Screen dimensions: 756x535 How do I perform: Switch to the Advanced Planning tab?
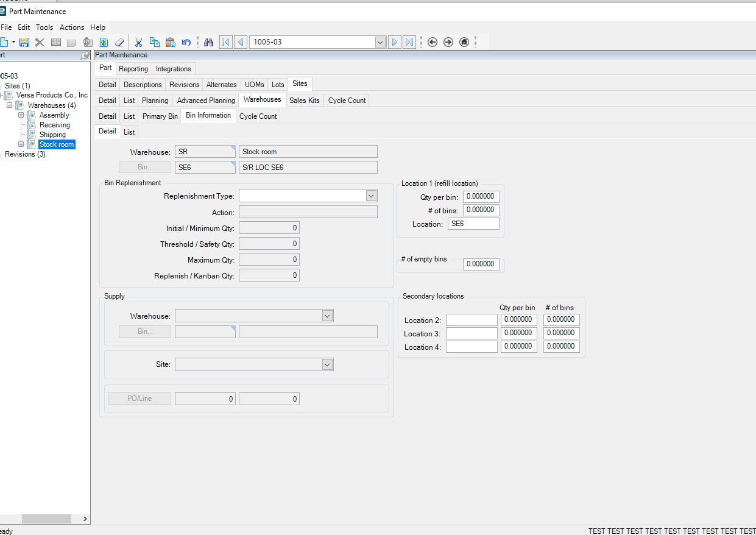tap(206, 101)
